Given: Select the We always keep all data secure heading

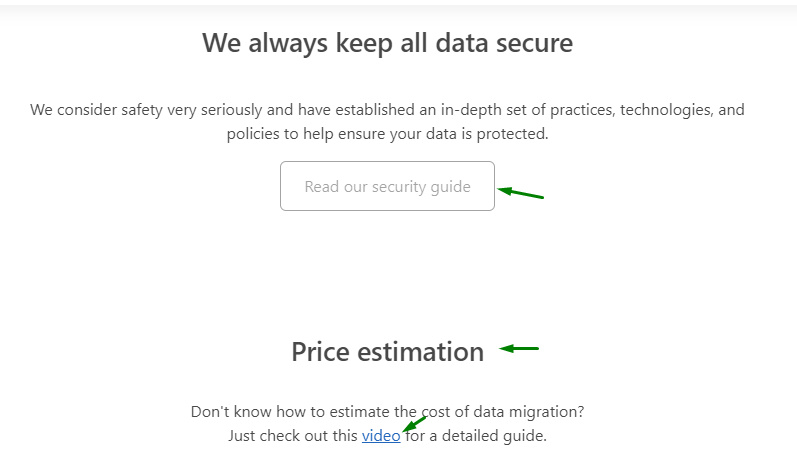Looking at the screenshot, I should coord(387,43).
